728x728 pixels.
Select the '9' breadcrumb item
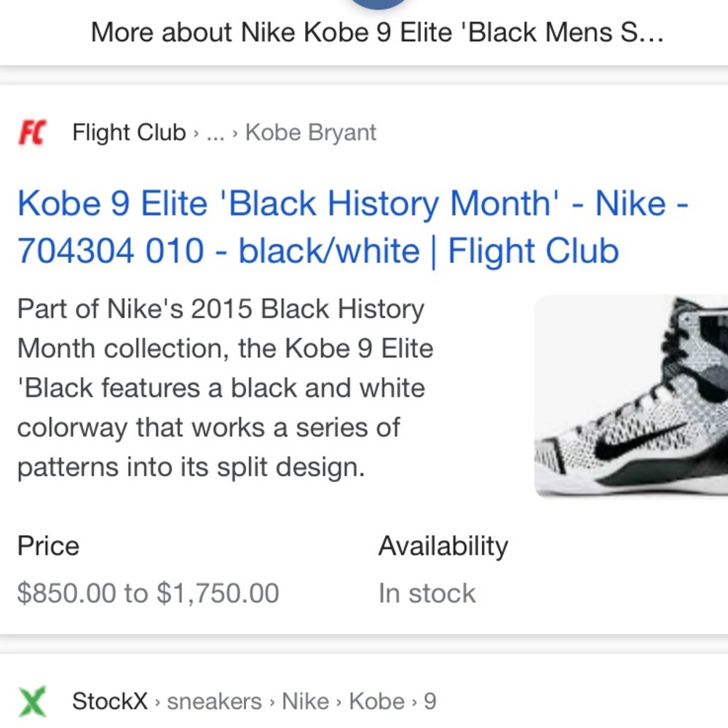coord(430,701)
